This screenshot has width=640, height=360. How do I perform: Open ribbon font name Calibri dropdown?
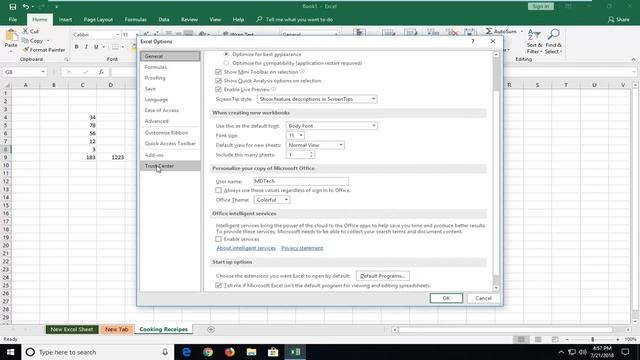tap(118, 35)
